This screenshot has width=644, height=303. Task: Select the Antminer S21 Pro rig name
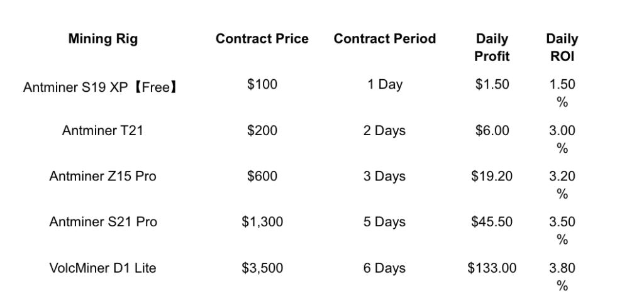click(103, 222)
